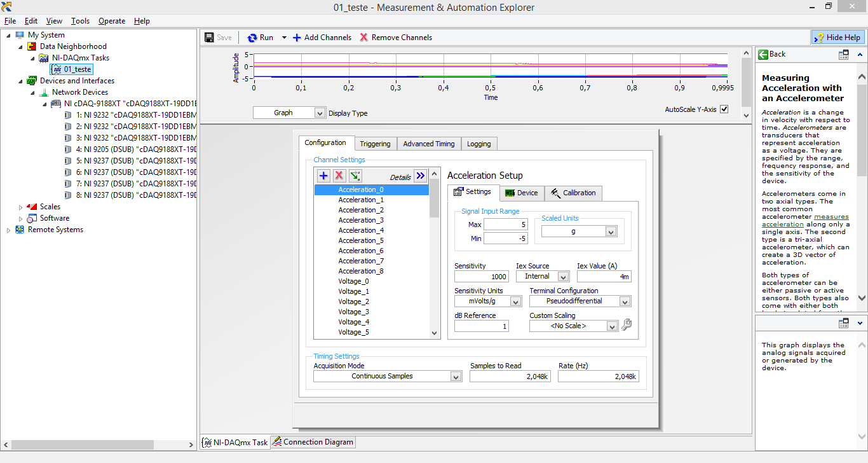Open the Scaled Units dropdown
The image size is (868, 463).
pyautogui.click(x=611, y=232)
